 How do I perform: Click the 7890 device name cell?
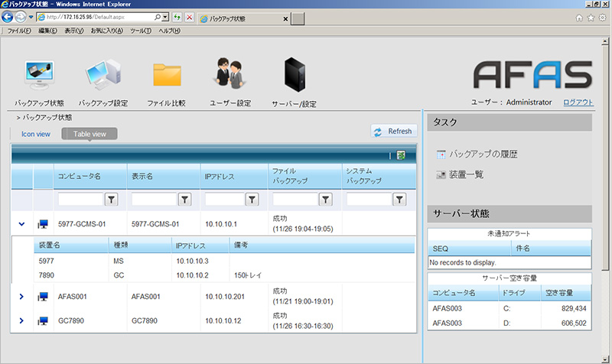coord(47,275)
